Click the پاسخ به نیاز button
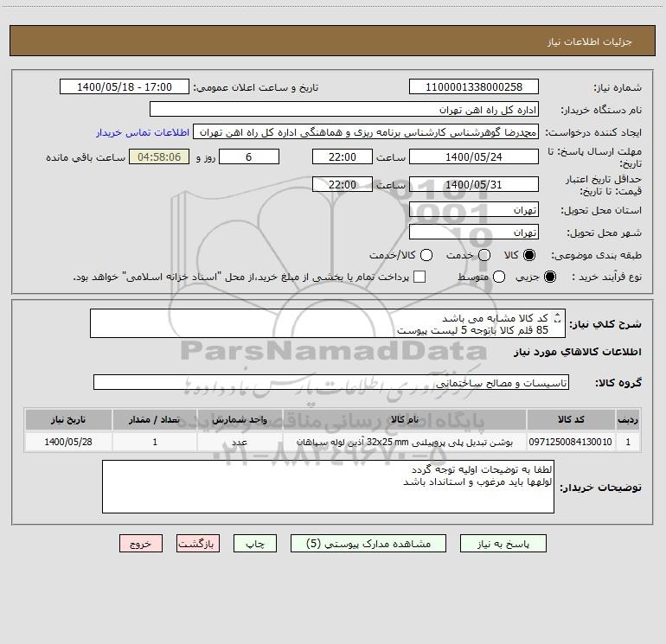This screenshot has height=644, width=666. click(x=503, y=544)
